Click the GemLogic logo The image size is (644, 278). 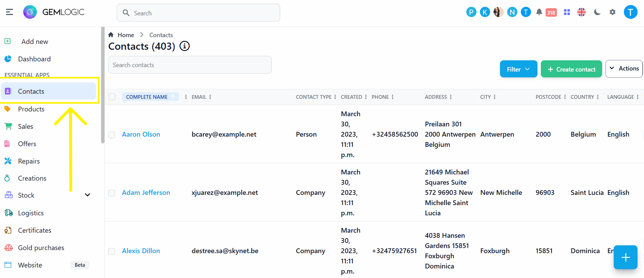[x=54, y=12]
